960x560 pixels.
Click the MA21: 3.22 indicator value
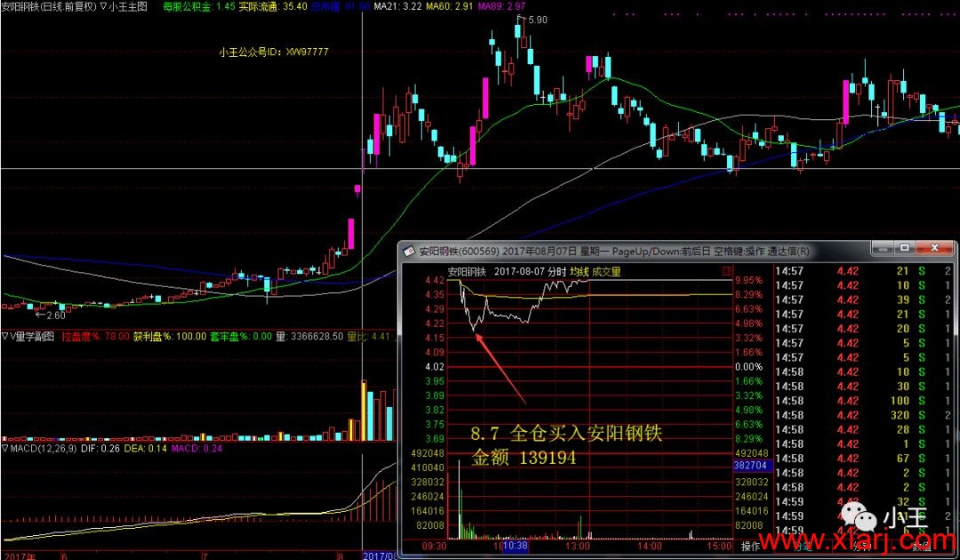[x=397, y=7]
